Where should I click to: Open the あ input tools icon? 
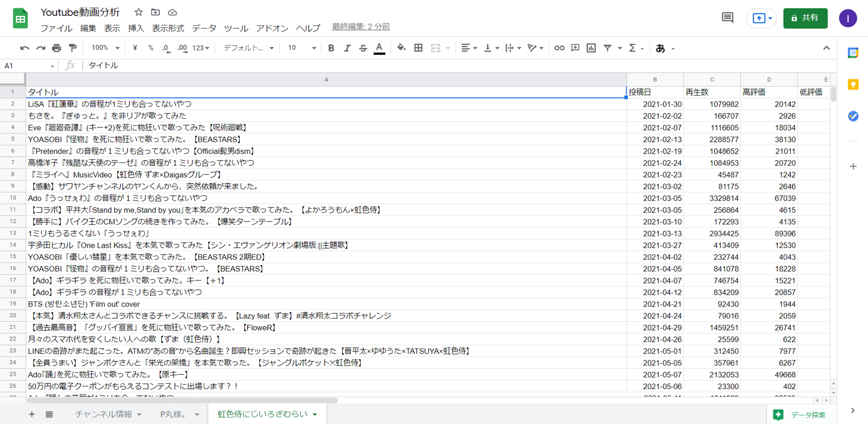(x=661, y=48)
